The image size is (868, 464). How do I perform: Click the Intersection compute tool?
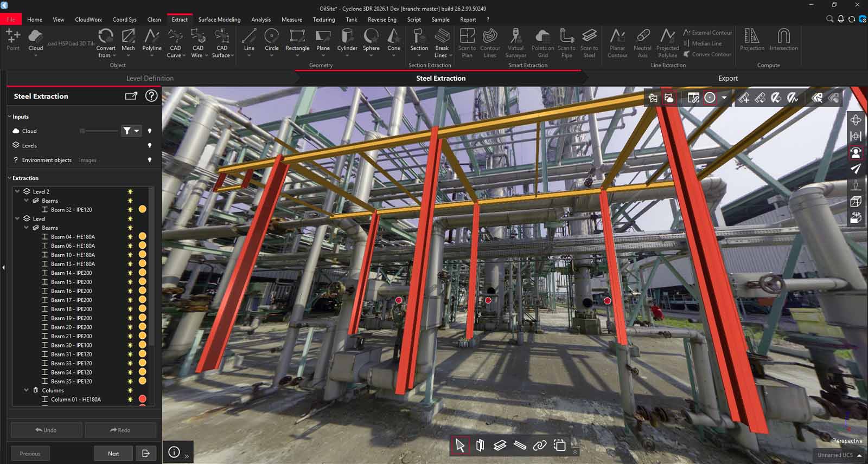(783, 40)
